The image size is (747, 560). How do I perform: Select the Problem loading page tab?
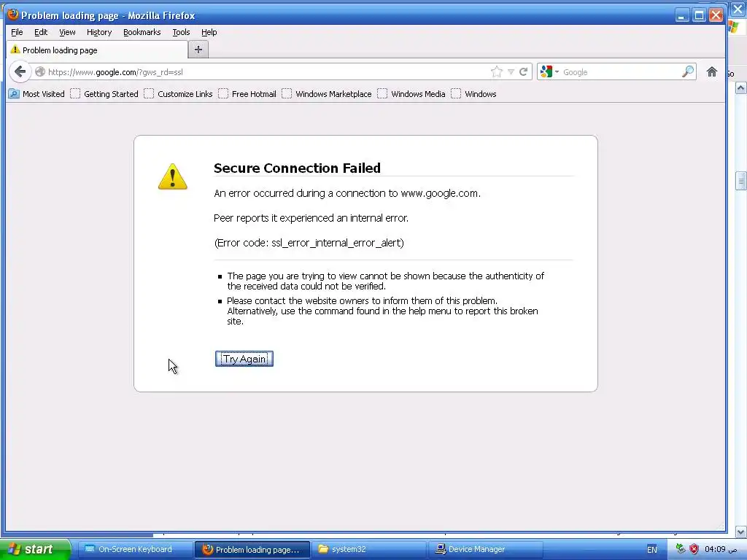(97, 50)
